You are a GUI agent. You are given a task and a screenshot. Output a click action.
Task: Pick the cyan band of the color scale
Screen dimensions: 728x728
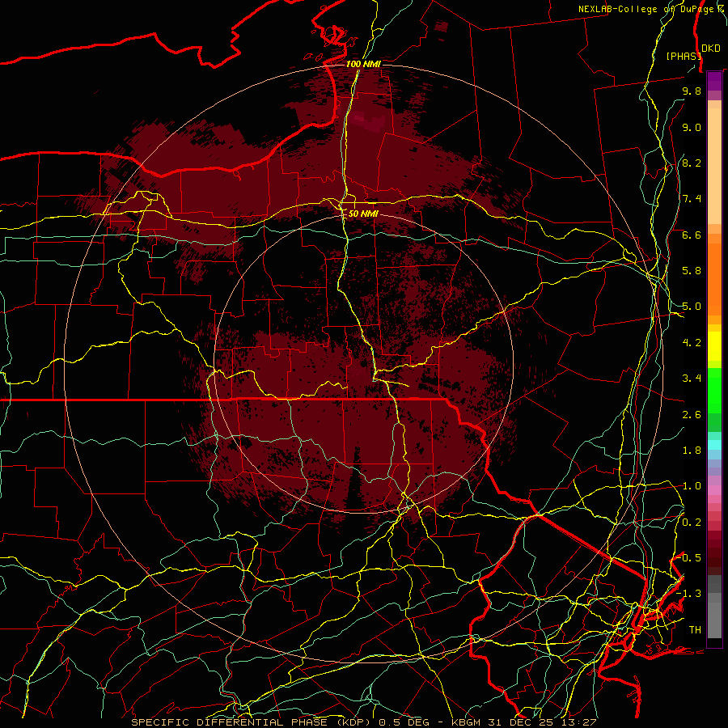coord(714,445)
